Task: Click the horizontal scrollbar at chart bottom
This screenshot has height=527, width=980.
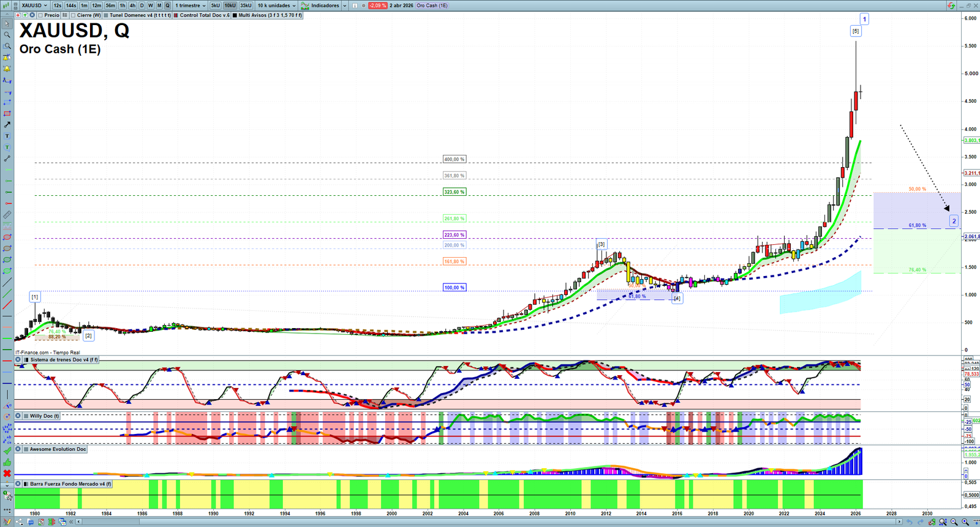Action: [490, 522]
